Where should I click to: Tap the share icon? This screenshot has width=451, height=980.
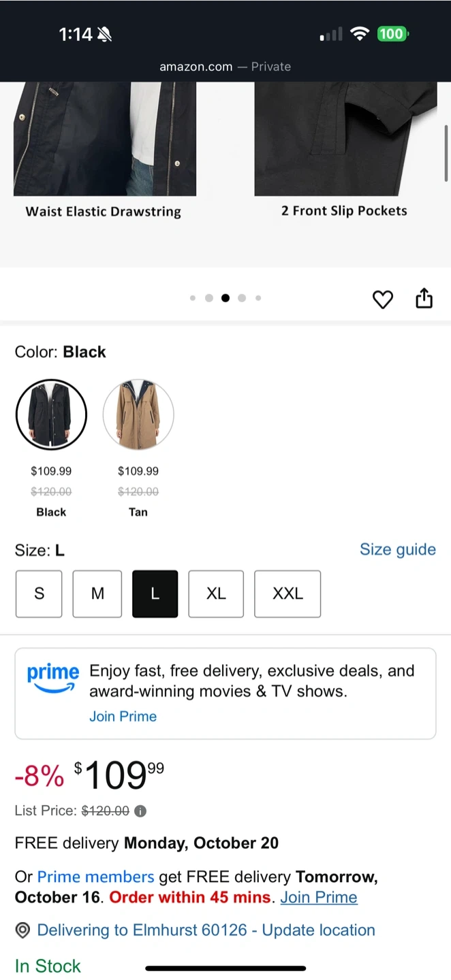[424, 298]
